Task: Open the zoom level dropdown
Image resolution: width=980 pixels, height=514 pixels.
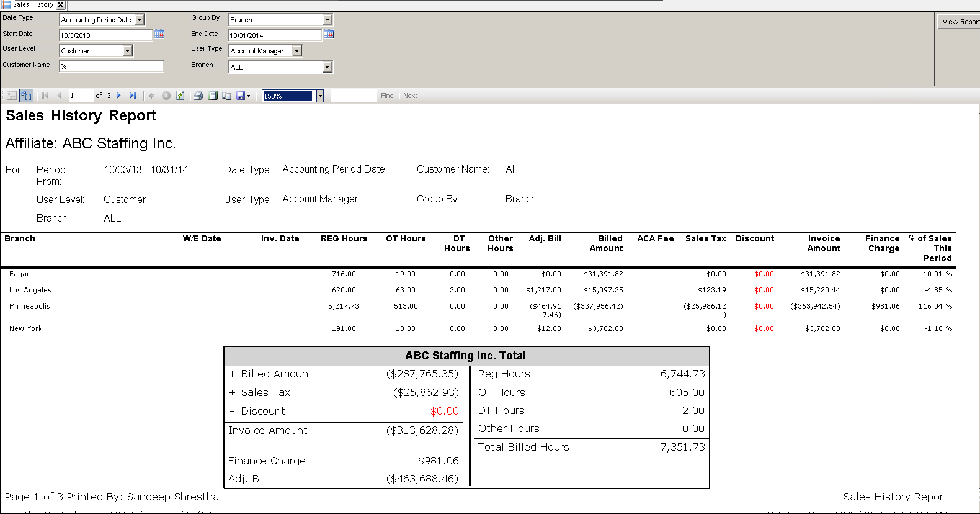Action: 320,96
